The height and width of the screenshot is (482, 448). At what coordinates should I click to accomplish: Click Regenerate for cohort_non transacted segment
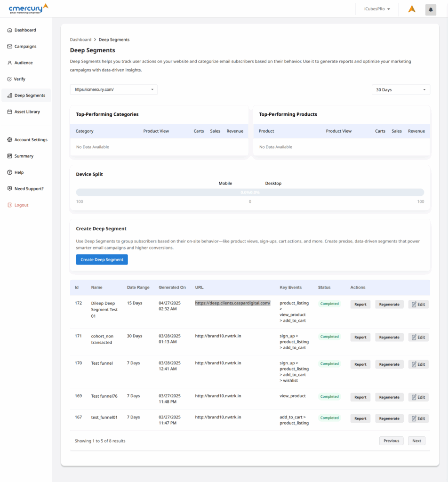[389, 337]
